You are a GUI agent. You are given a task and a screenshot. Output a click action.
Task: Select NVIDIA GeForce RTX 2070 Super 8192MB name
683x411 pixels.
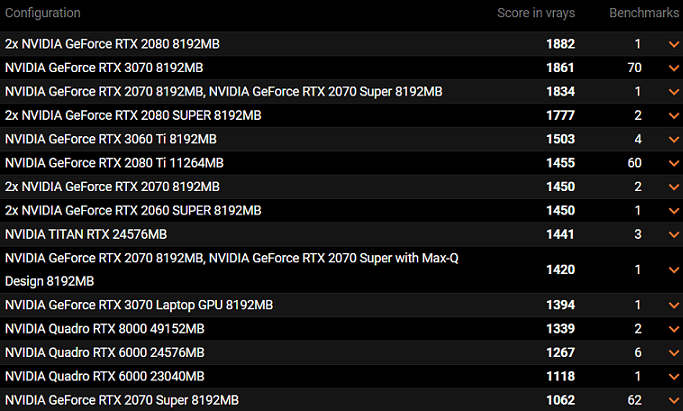tap(122, 400)
